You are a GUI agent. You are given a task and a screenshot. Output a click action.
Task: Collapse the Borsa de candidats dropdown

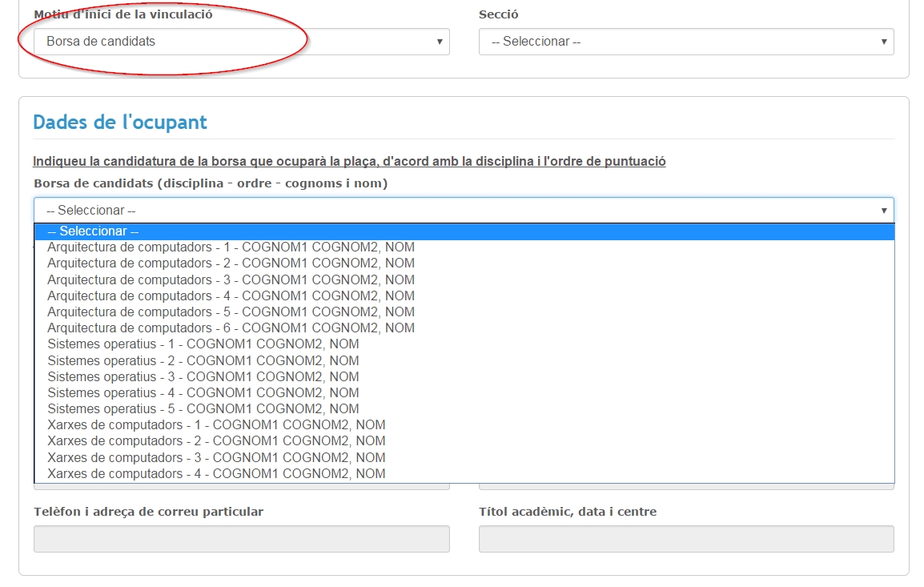pyautogui.click(x=463, y=211)
